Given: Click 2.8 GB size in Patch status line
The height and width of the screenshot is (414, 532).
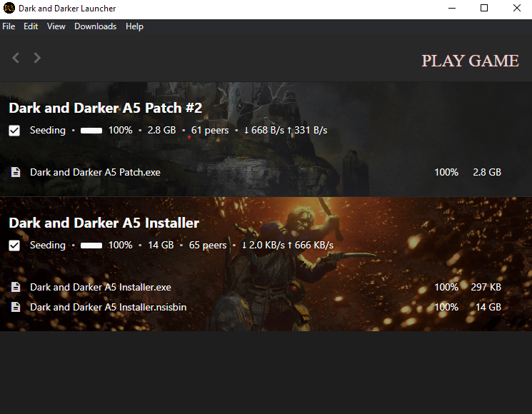Looking at the screenshot, I should coord(161,131).
